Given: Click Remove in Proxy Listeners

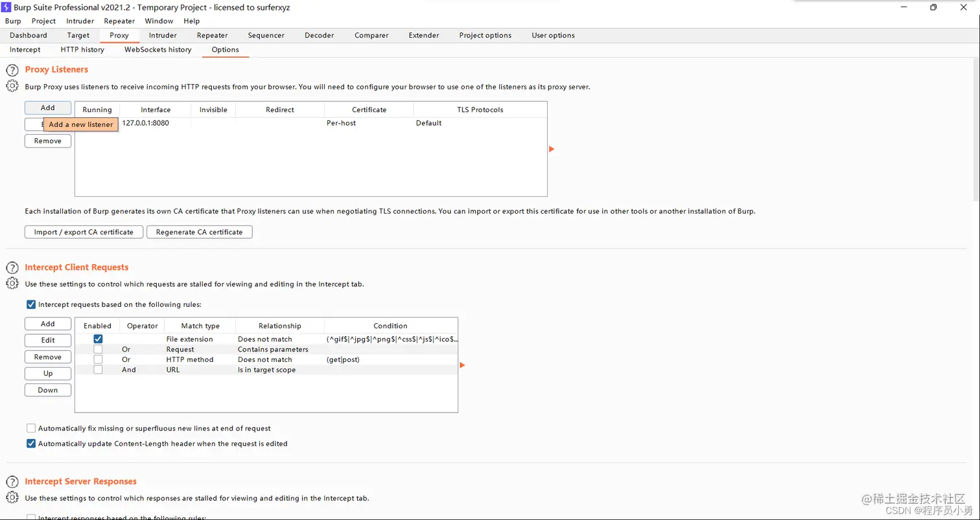Looking at the screenshot, I should tap(48, 141).
